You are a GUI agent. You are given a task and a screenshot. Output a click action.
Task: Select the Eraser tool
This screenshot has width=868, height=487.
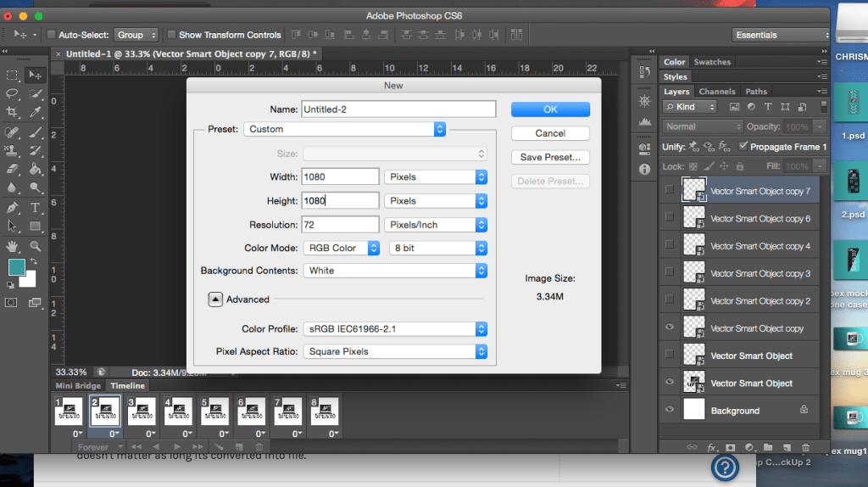click(13, 170)
